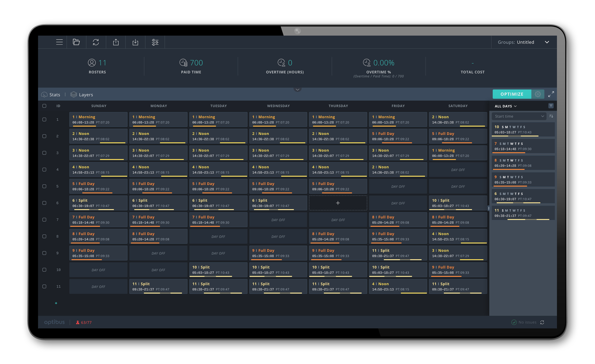Click the filter icon beside All Days

(x=551, y=106)
